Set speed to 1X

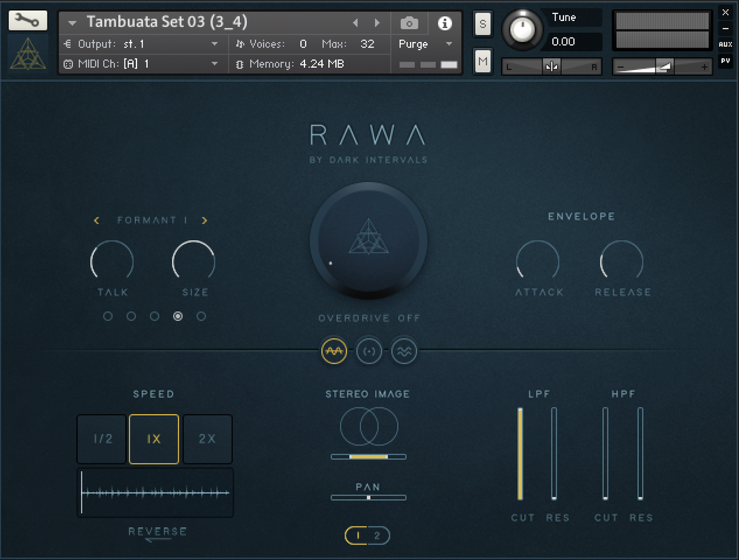pos(154,440)
